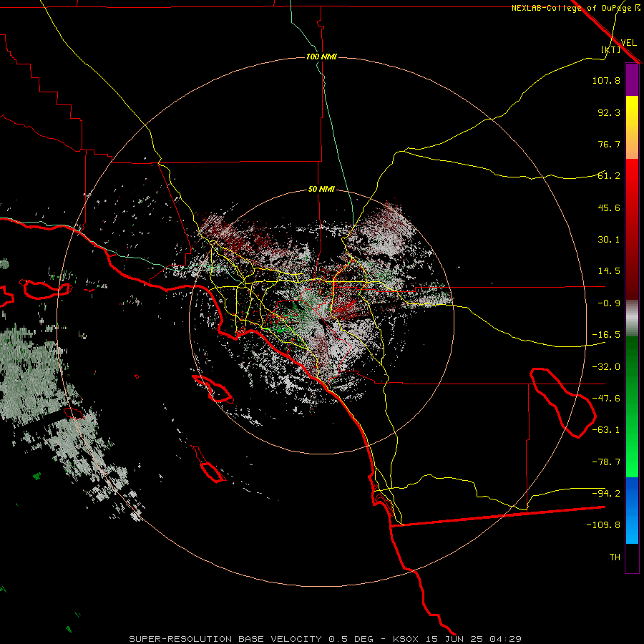The height and width of the screenshot is (644, 644).
Task: Click the TH legend label
Action: (x=615, y=557)
